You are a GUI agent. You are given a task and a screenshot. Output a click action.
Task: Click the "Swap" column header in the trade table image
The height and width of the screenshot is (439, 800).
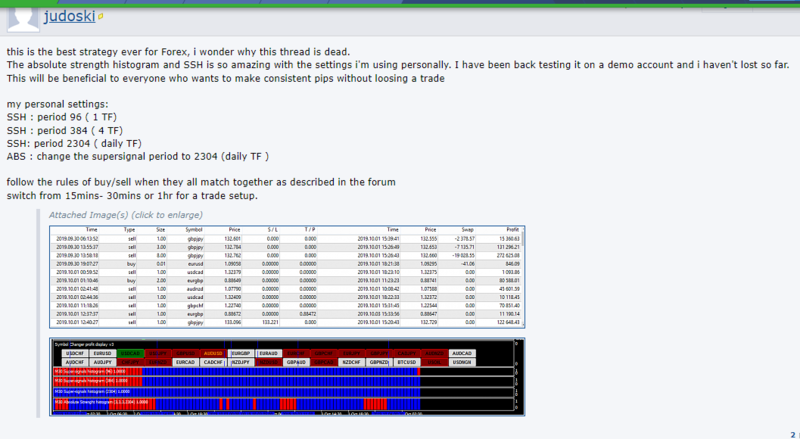(467, 230)
